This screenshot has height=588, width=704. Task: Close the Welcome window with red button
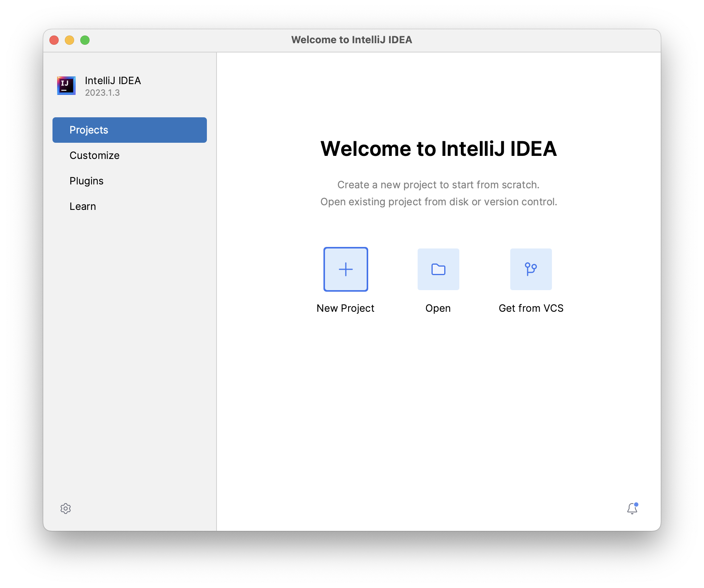pos(54,40)
